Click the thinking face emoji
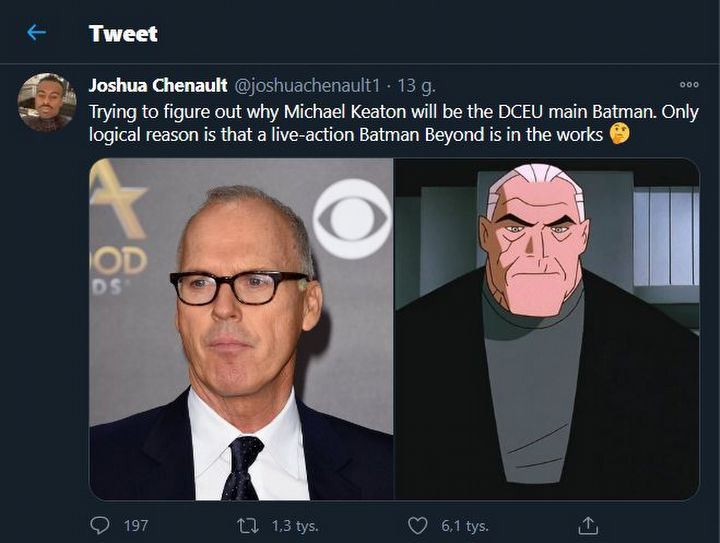This screenshot has height=543, width=720. click(x=619, y=133)
